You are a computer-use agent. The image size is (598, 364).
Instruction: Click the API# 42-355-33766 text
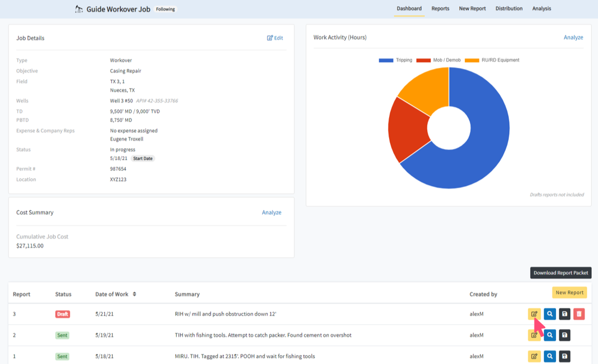(157, 101)
